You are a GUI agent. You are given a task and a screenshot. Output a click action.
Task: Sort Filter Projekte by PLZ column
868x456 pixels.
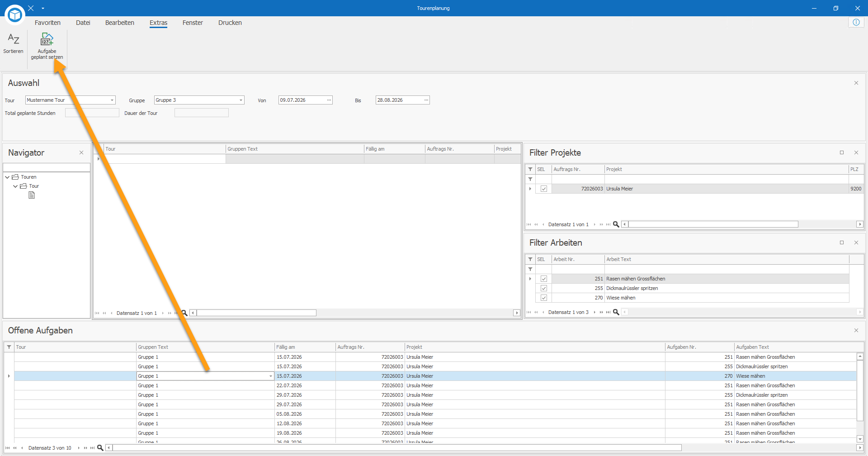(856, 169)
